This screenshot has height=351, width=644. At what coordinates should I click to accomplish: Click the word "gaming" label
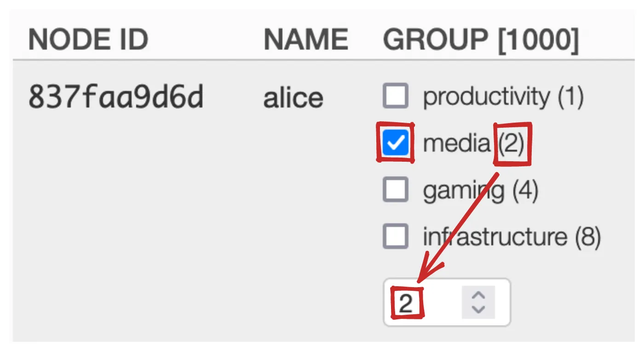tap(463, 191)
